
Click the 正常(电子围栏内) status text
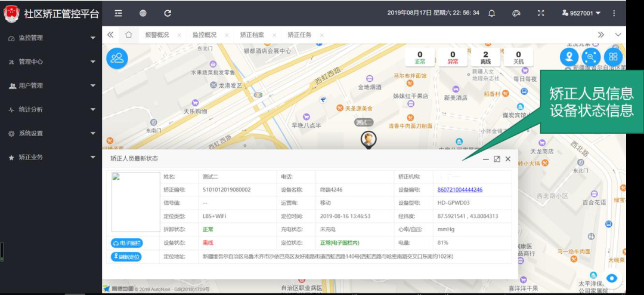click(340, 242)
